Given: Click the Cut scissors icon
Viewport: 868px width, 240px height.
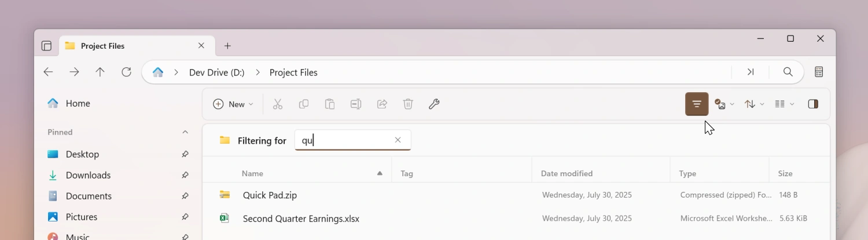Looking at the screenshot, I should click(278, 104).
